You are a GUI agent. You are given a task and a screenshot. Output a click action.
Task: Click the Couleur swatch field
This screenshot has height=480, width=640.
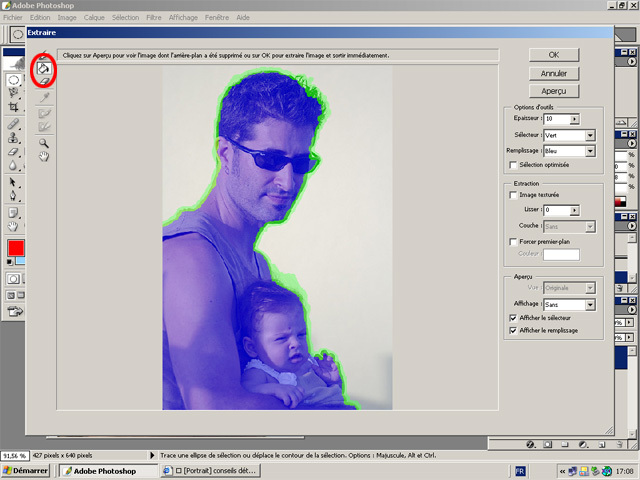[x=561, y=254]
